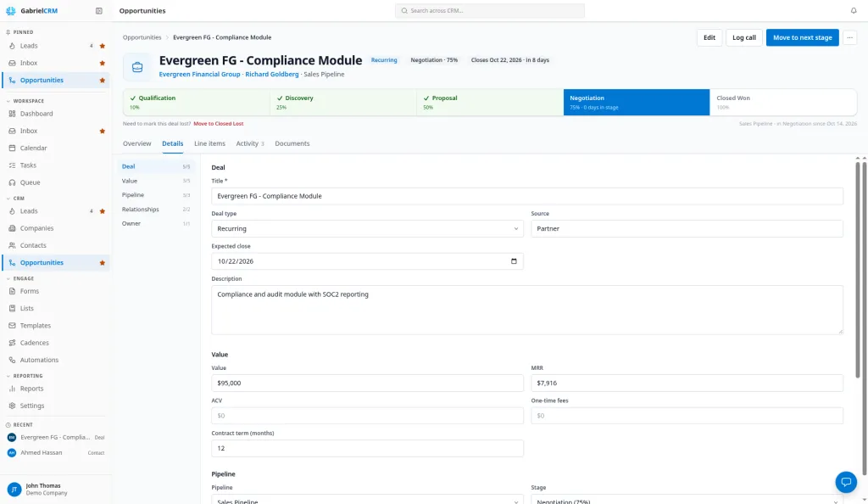Open the Companies icon in CRM section

pyautogui.click(x=12, y=228)
